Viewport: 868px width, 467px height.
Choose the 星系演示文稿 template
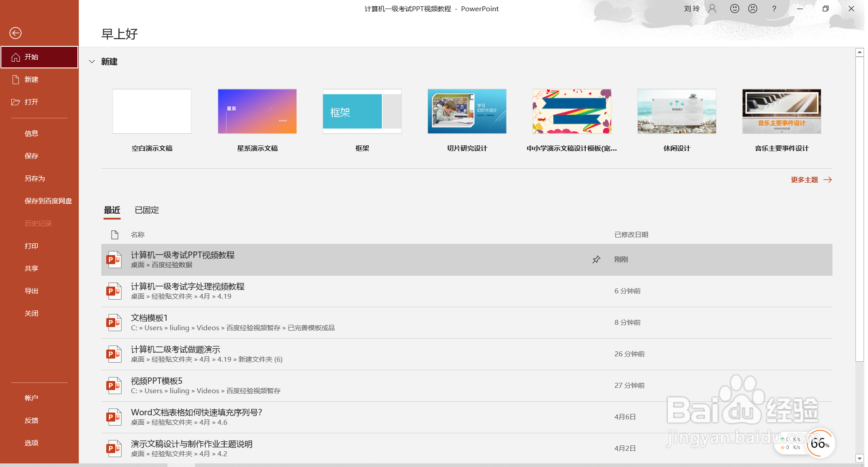point(257,121)
